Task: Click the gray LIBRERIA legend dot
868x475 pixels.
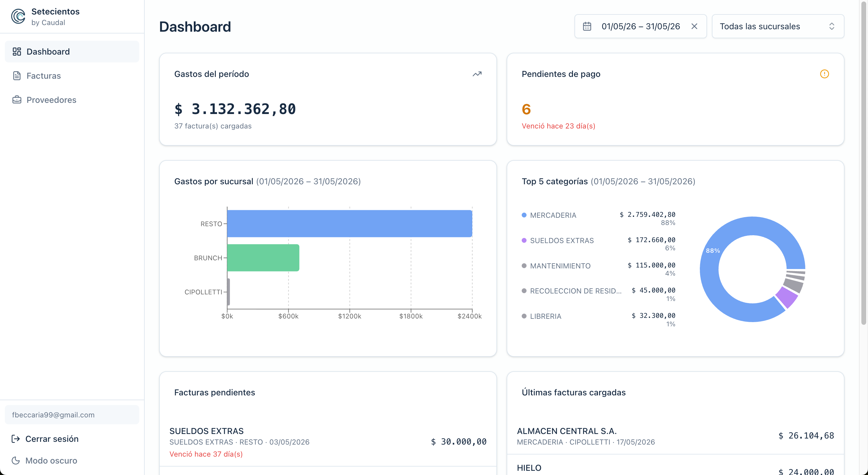Action: pos(524,316)
